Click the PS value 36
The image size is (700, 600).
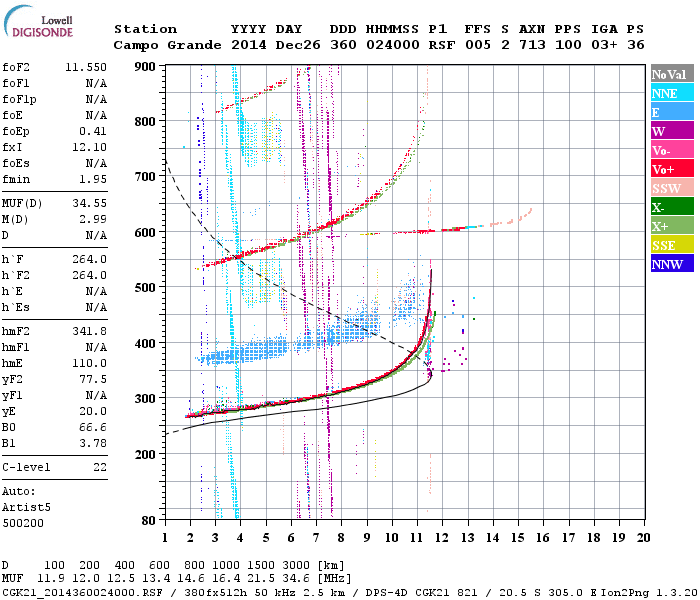636,45
